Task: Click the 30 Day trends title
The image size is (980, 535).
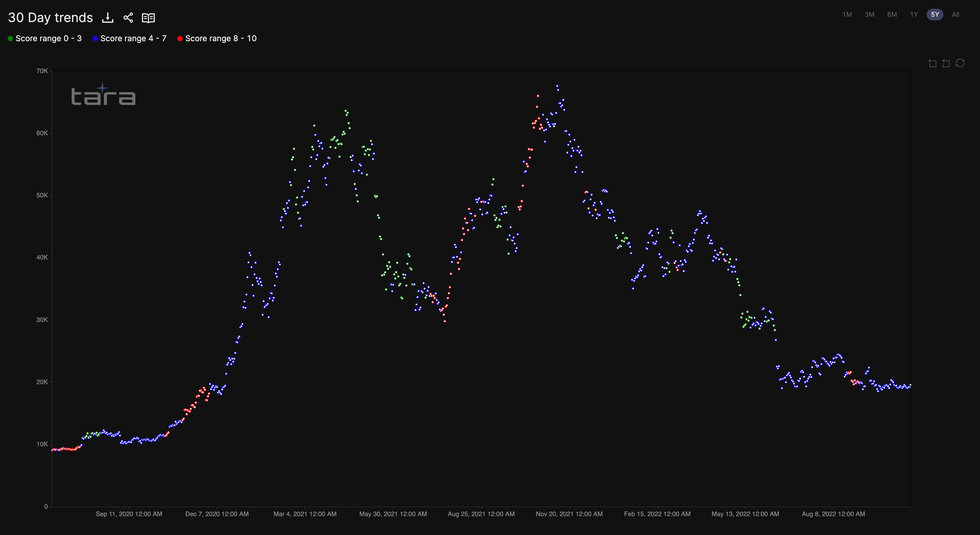Action: 50,18
